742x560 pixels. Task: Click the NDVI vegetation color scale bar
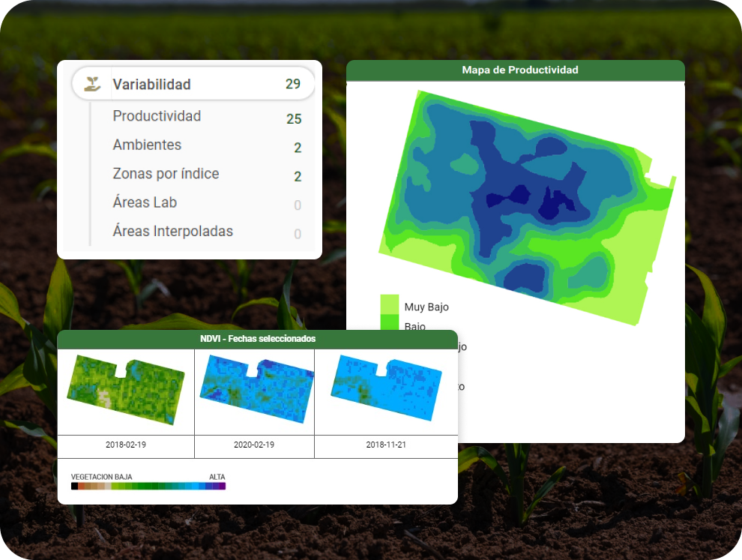tap(148, 486)
